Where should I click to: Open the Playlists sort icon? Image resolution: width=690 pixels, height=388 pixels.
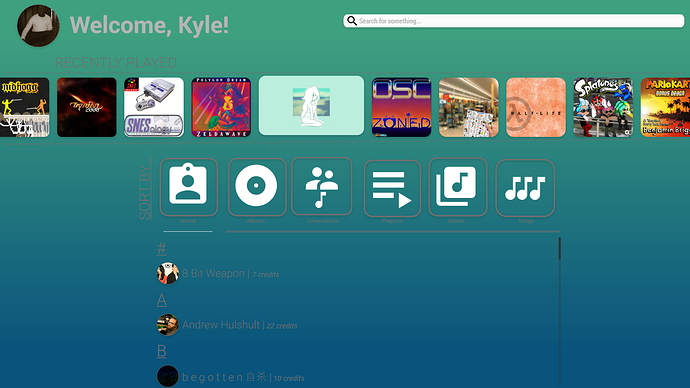tap(392, 188)
